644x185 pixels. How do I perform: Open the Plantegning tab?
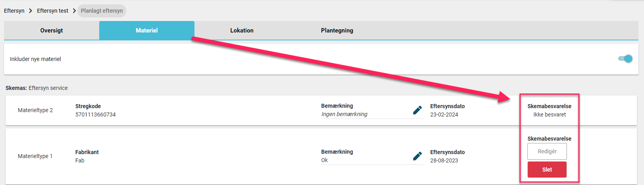click(337, 31)
